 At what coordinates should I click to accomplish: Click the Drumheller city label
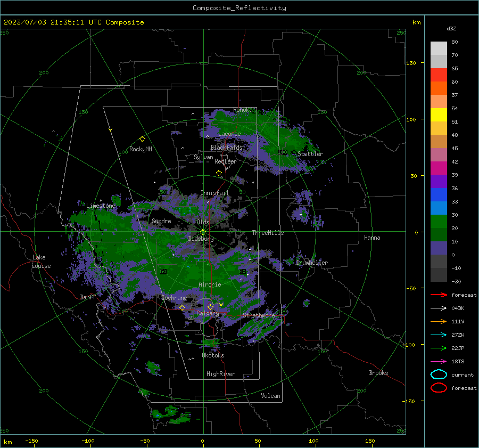312,263
